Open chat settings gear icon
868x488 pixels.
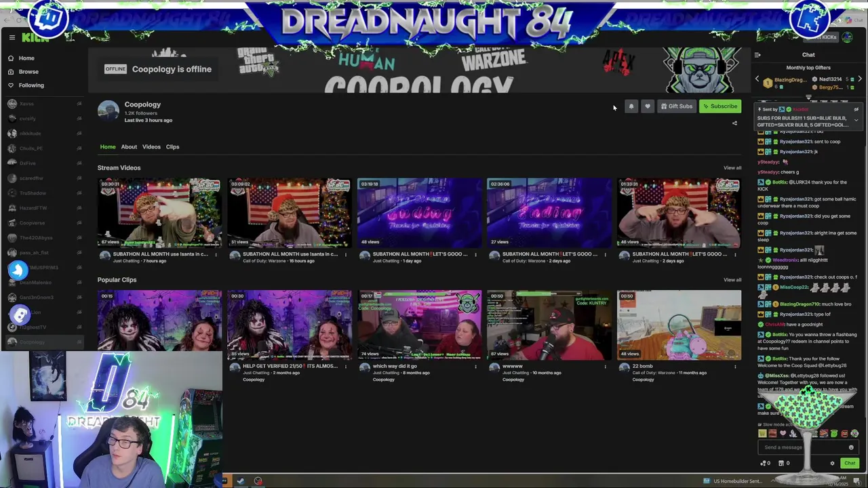click(832, 464)
